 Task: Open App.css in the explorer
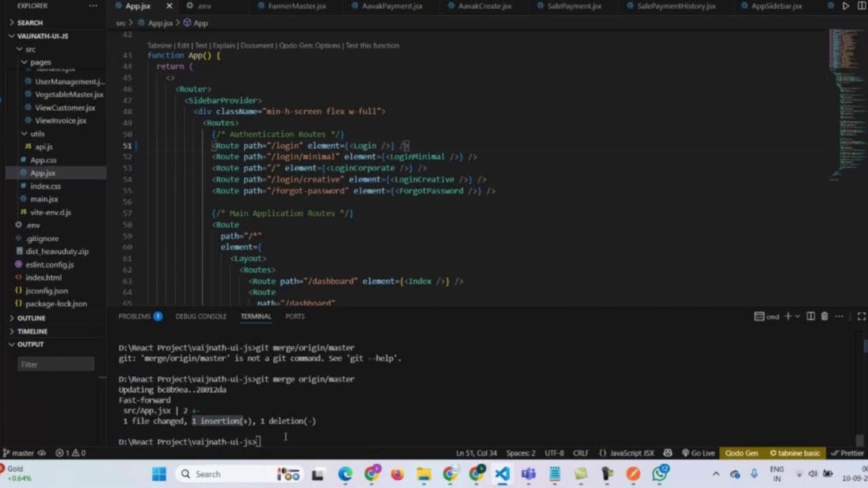[x=43, y=160]
